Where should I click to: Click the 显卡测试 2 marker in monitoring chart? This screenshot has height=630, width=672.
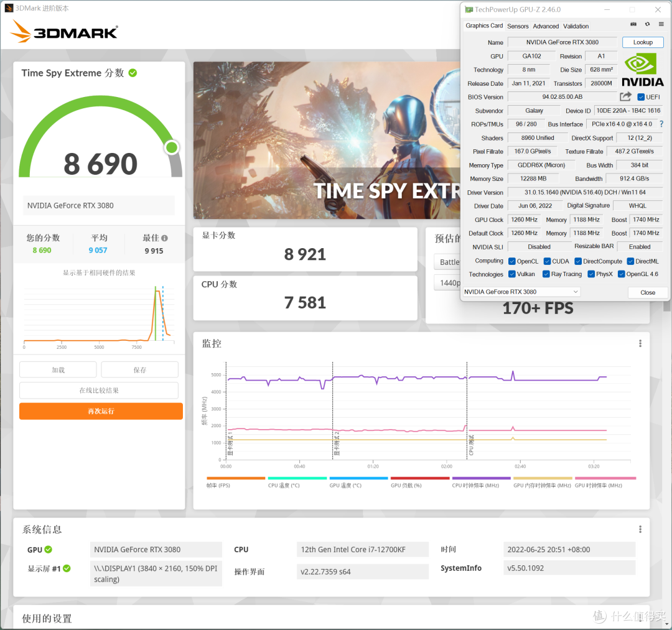[x=337, y=443]
